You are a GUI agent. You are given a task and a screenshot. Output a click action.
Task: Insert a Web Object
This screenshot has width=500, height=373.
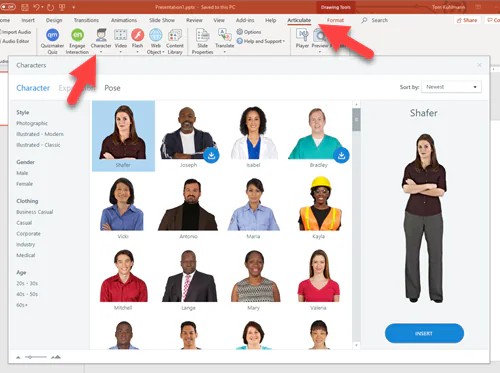pos(156,41)
